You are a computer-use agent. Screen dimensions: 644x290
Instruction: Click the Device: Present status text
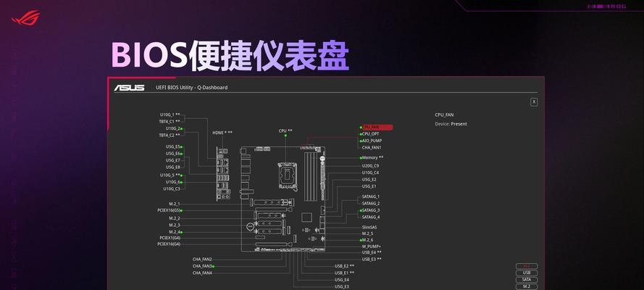(451, 124)
